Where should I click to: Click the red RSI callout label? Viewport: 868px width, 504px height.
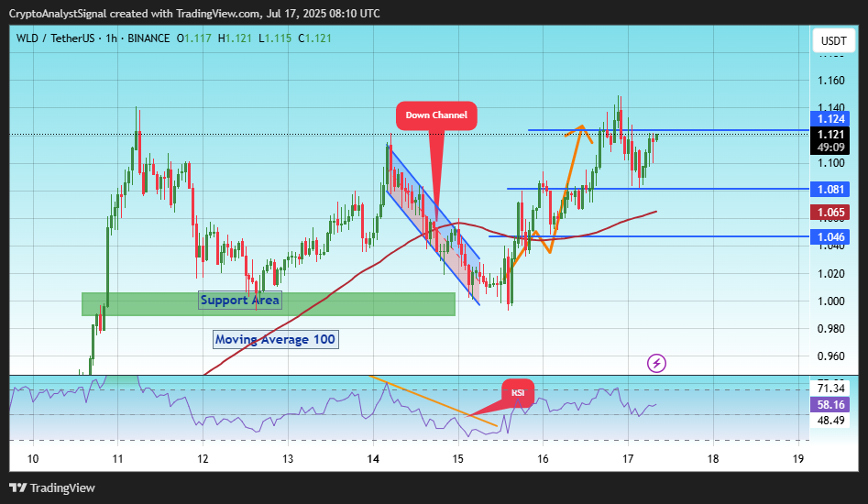(518, 392)
